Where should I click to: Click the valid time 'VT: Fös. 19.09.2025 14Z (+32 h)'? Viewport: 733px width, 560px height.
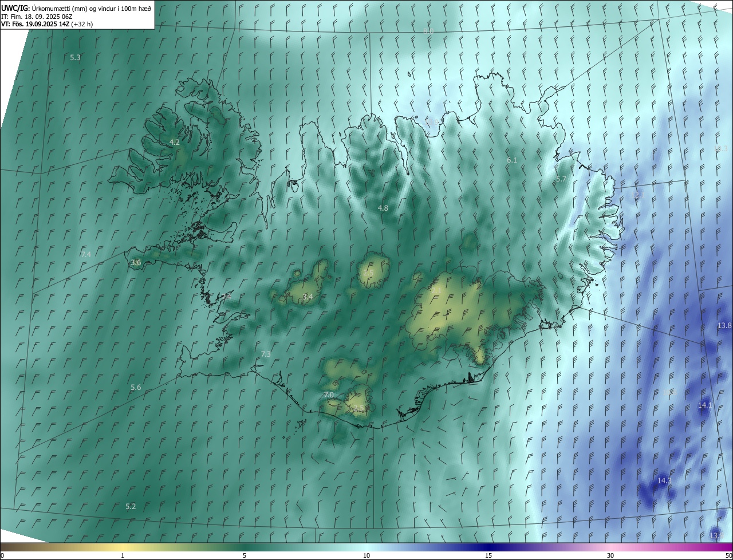pyautogui.click(x=47, y=24)
